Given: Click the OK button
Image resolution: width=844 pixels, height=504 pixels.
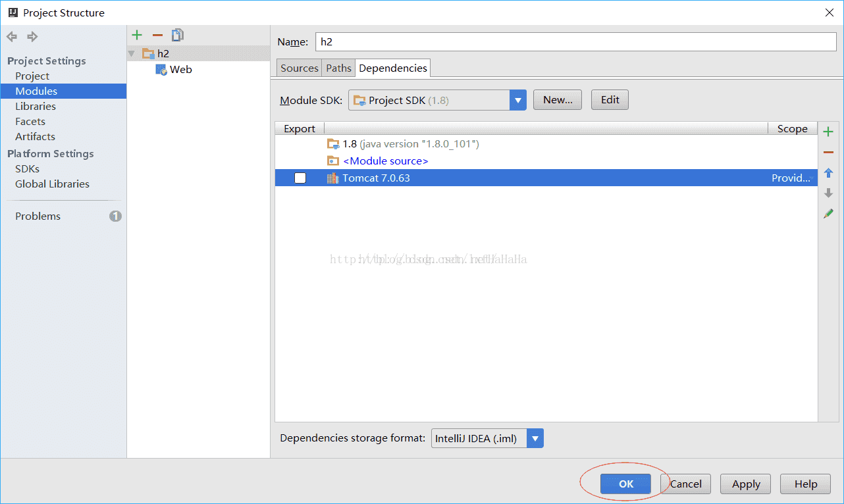Looking at the screenshot, I should pos(625,484).
